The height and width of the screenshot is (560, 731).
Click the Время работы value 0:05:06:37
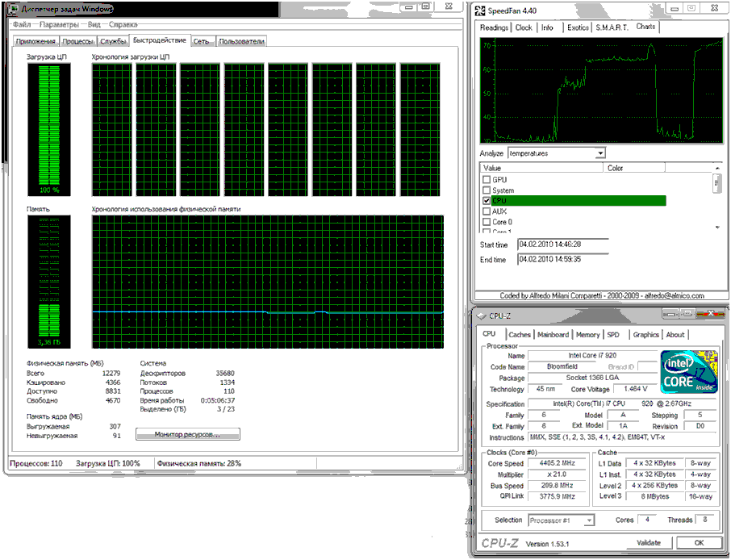tap(218, 400)
